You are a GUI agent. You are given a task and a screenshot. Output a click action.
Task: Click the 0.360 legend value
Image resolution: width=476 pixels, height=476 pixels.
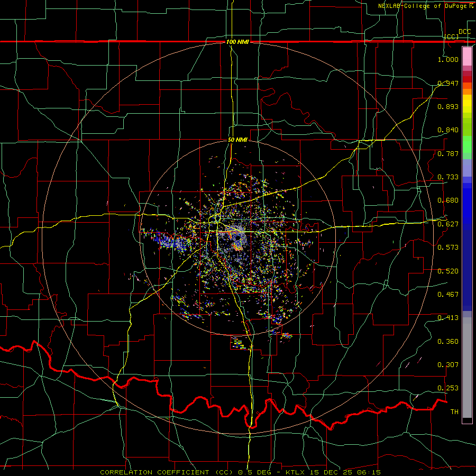tap(448, 342)
